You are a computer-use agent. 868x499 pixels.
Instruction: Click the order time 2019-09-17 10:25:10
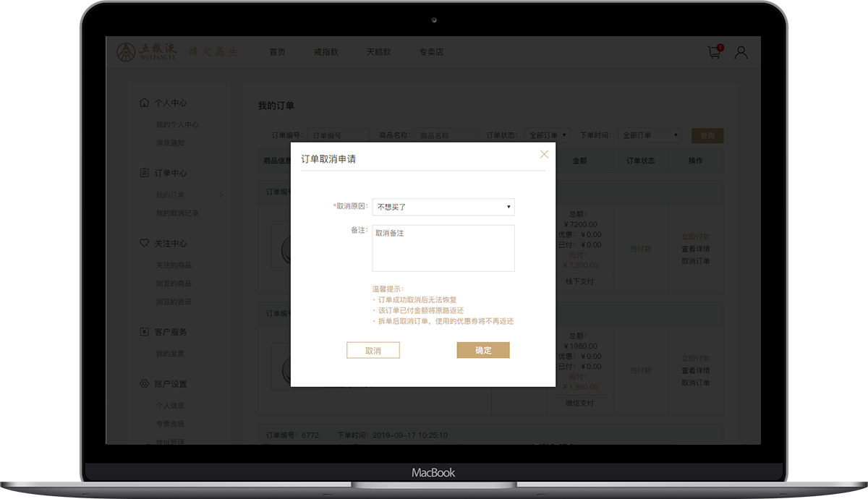[410, 435]
